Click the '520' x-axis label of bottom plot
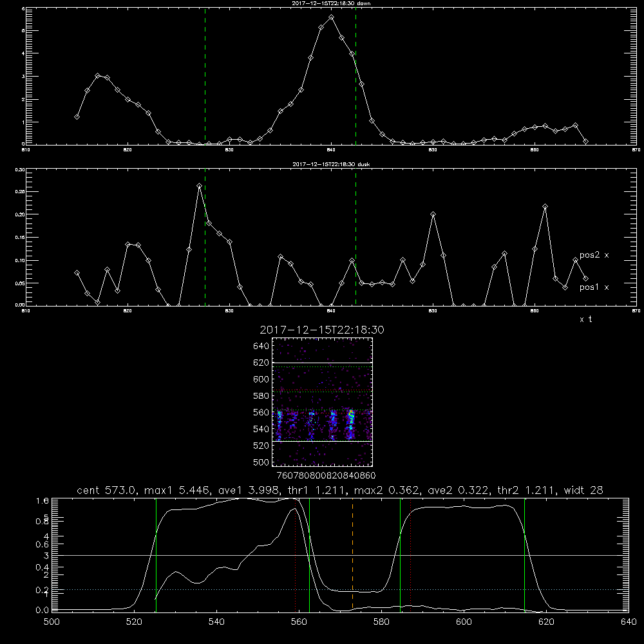Viewport: 644px width, 644px height. click(134, 622)
